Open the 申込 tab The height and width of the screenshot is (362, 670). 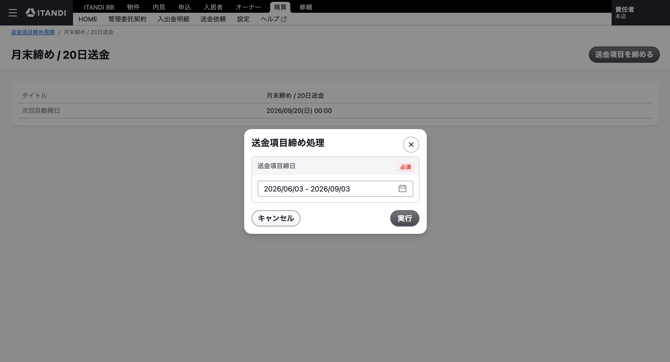pos(184,7)
